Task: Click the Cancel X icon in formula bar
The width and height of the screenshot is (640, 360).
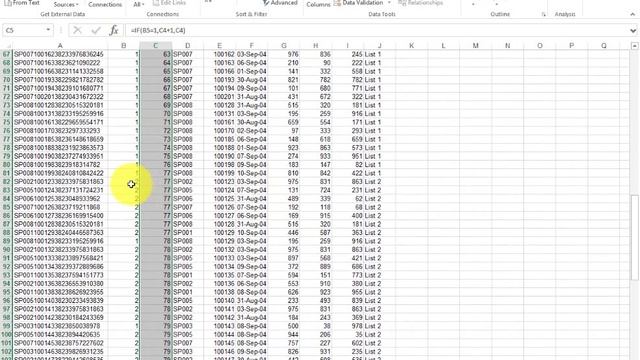Action: [77, 30]
